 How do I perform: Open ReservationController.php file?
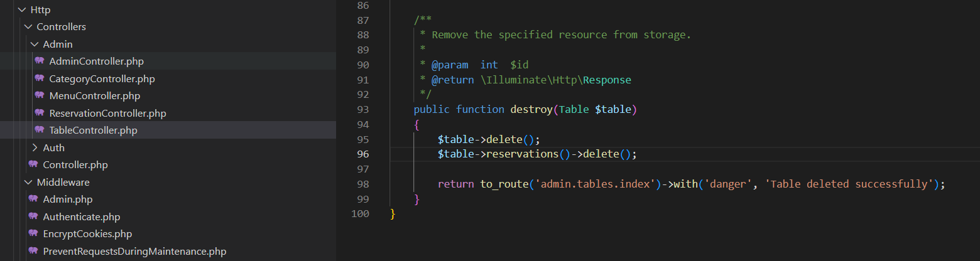tap(107, 114)
